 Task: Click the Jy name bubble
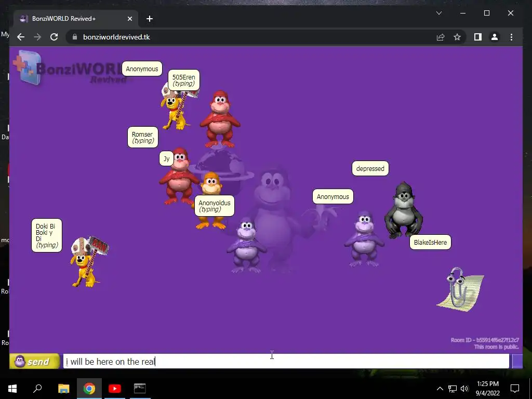(x=167, y=158)
